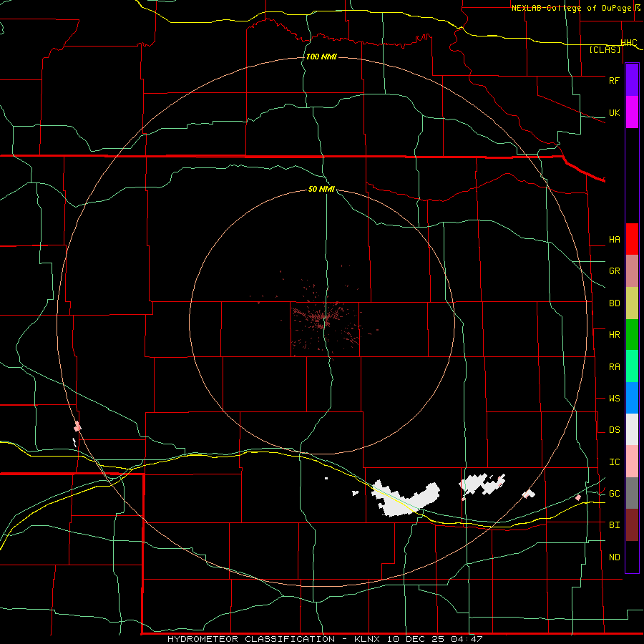This screenshot has width=644, height=644.
Task: Click the '10 DEC 25' date text
Action: click(x=416, y=639)
